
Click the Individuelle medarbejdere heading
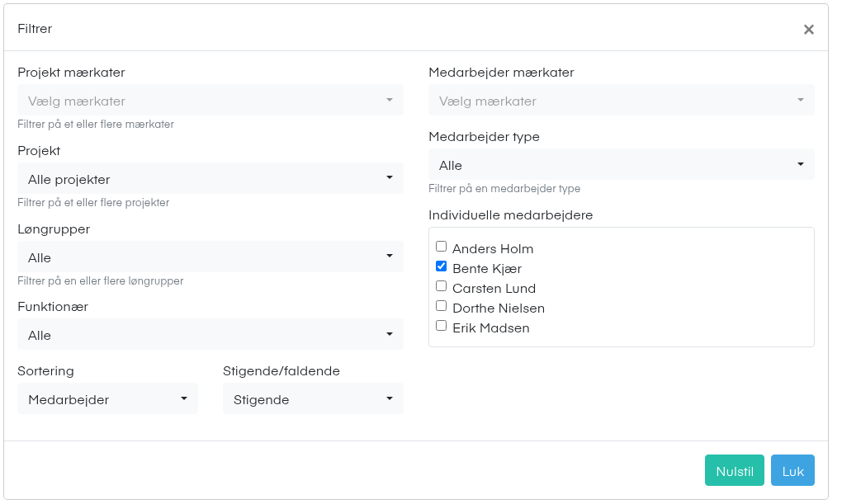(511, 215)
